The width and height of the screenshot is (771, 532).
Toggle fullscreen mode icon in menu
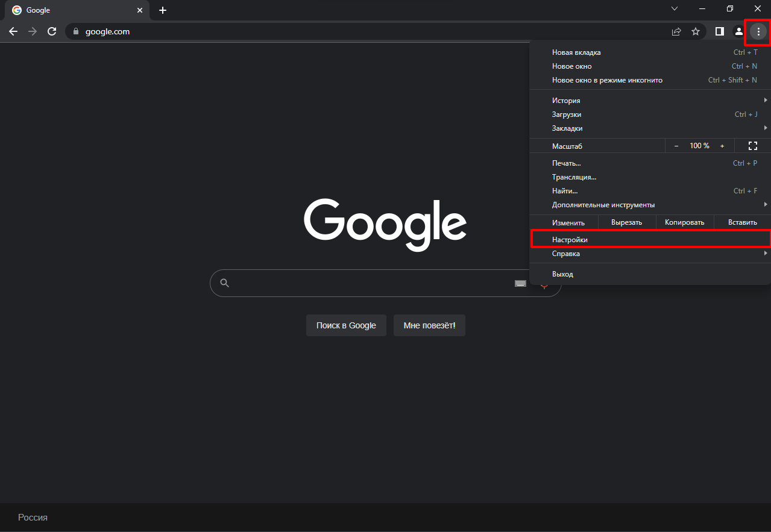pos(752,146)
